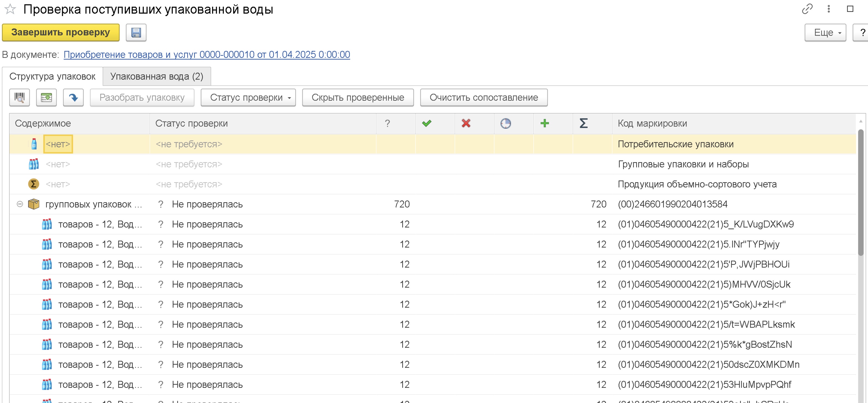This screenshot has height=403, width=868.
Task: Copy link with the chain icon
Action: click(807, 9)
